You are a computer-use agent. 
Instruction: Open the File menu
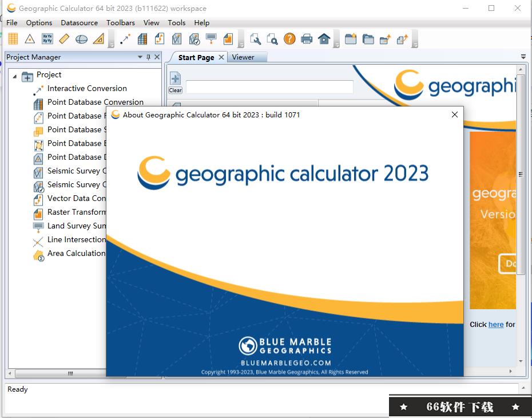tap(12, 23)
